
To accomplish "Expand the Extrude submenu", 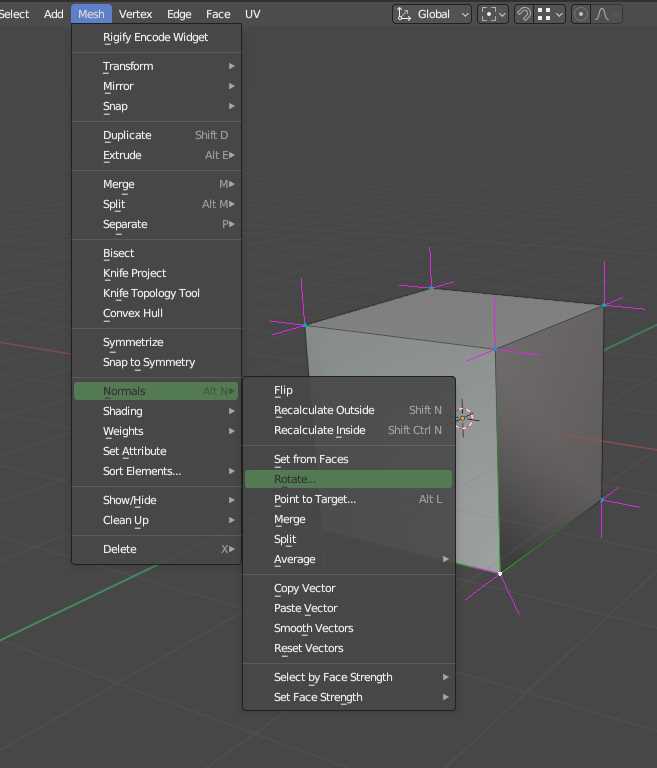I will (156, 155).
